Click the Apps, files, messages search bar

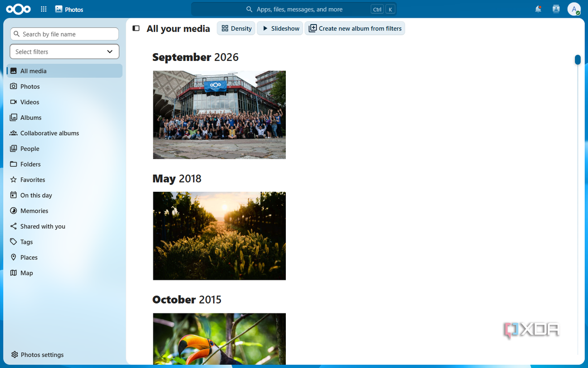coord(294,9)
